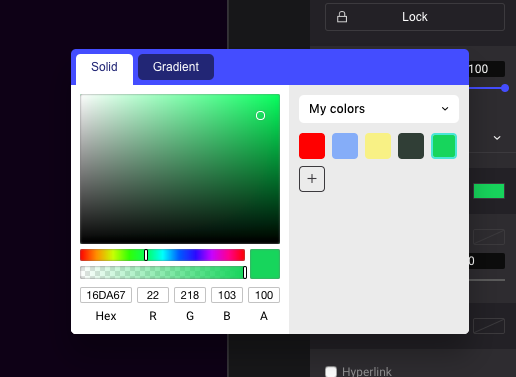
Task: Click the hue rainbow slider
Action: (162, 255)
